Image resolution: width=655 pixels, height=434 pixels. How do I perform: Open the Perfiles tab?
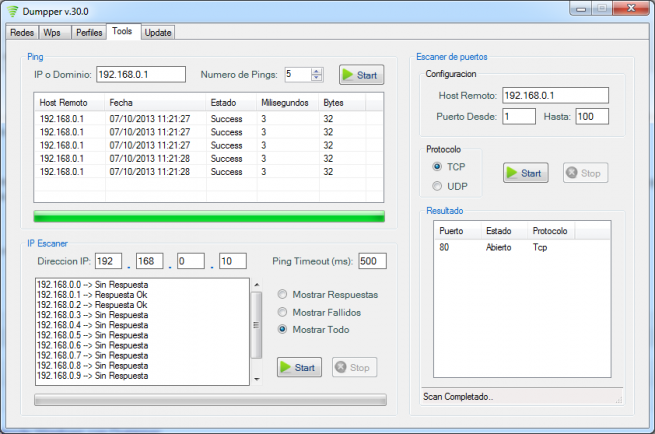(x=88, y=32)
